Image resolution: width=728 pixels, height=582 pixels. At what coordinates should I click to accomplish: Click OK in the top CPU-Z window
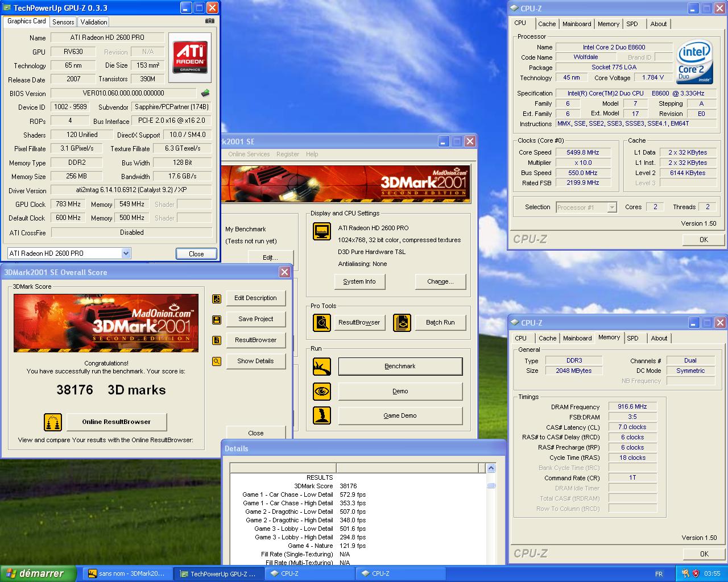pyautogui.click(x=704, y=240)
